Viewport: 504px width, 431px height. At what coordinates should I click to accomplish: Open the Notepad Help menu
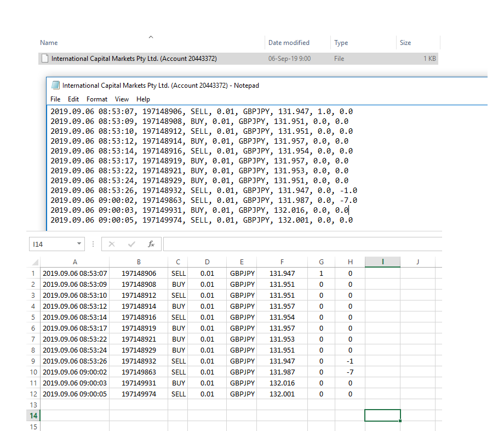[x=143, y=99]
